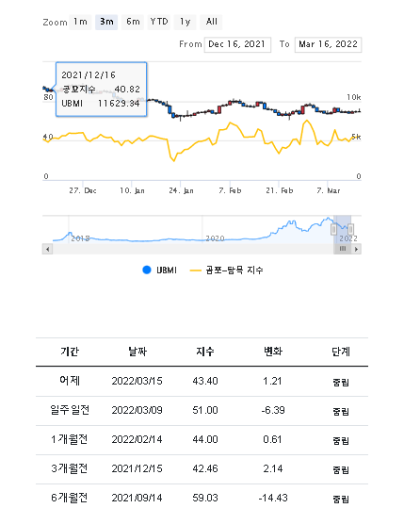The height and width of the screenshot is (508, 420).
Task: Click the 27. Dec axis label
Action: coord(83,190)
